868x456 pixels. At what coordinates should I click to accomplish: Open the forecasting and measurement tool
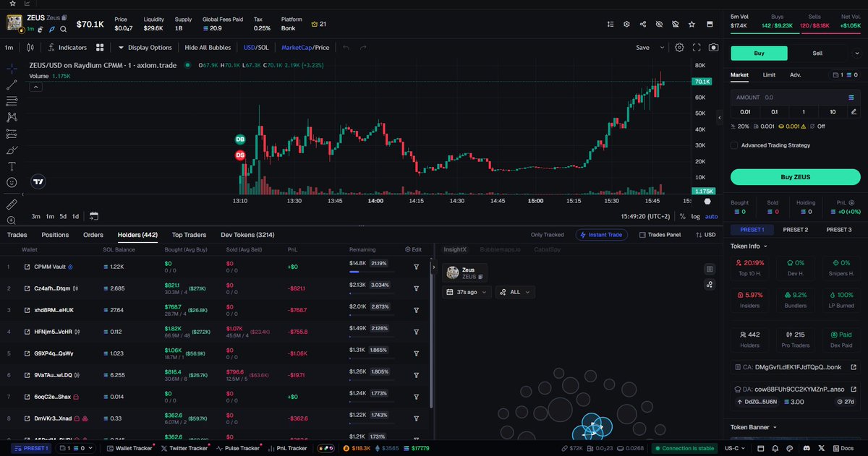(12, 134)
